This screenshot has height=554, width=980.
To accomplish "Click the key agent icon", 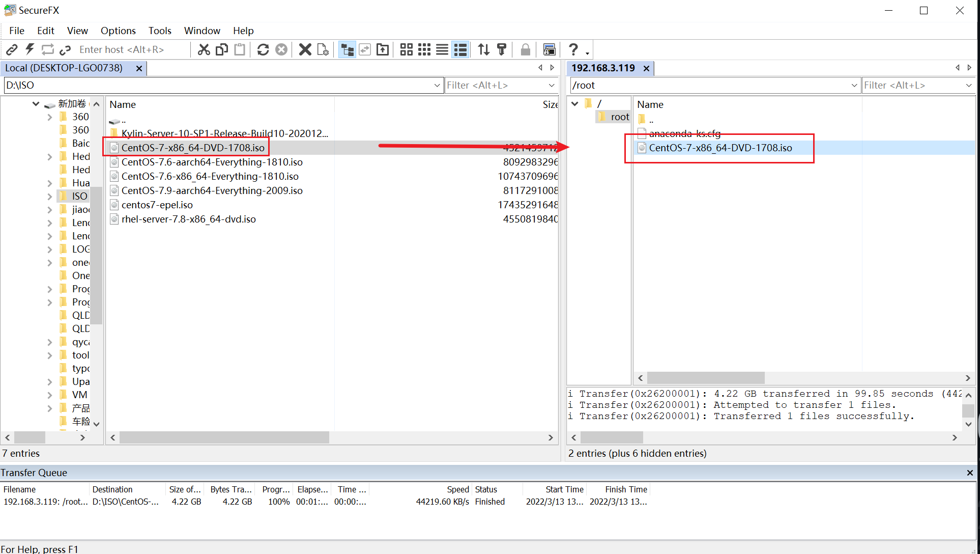I will [x=502, y=49].
